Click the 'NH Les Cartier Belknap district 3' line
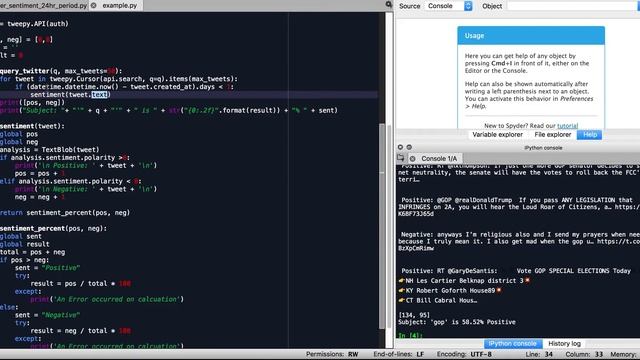The width and height of the screenshot is (640, 360). 464,281
